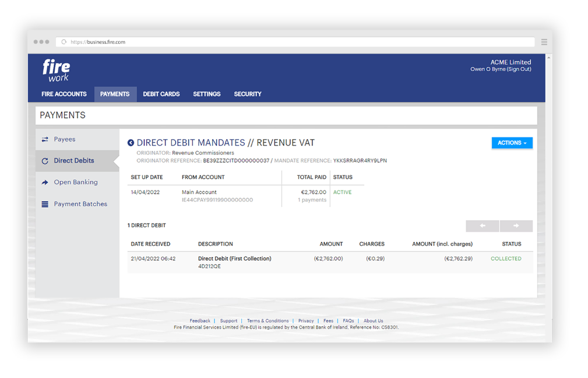Click the next page arrow for direct debits
This screenshot has width=588, height=378.
coord(516,226)
